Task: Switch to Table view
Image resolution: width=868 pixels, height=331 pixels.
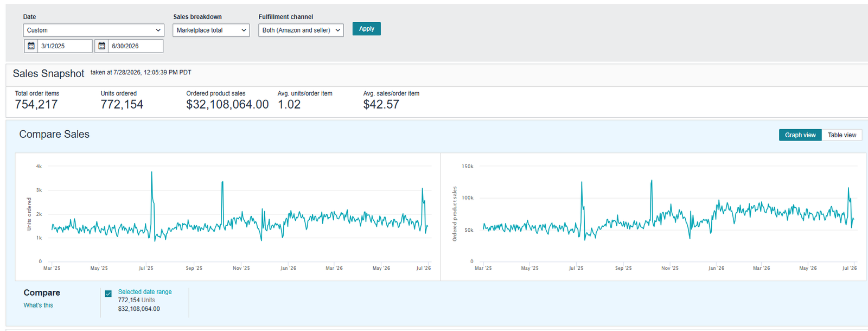Action: point(842,135)
